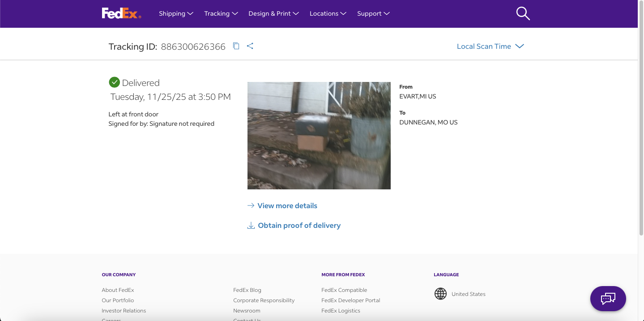Expand the Shipping menu

point(176,13)
